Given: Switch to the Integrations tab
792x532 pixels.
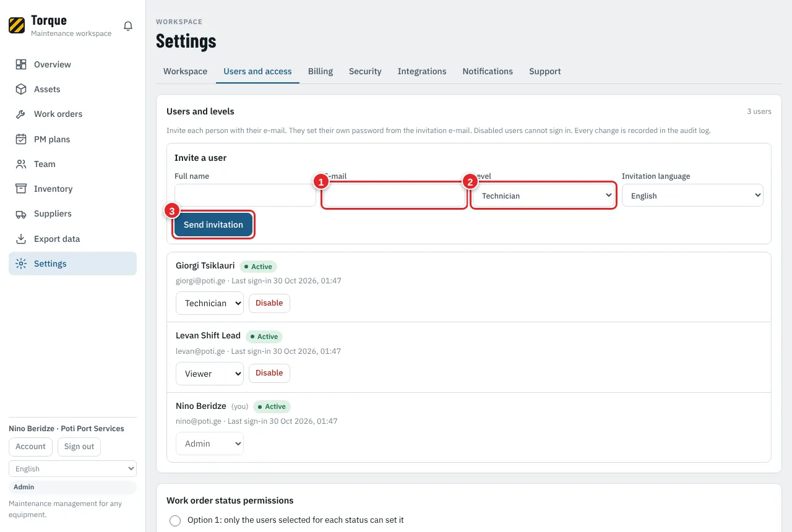Looking at the screenshot, I should pos(422,71).
